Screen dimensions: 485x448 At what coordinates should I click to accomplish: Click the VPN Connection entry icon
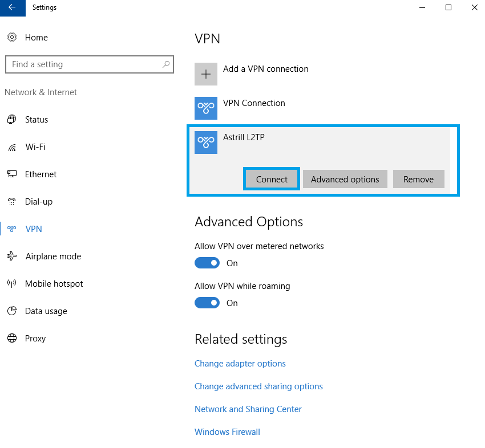pos(205,108)
